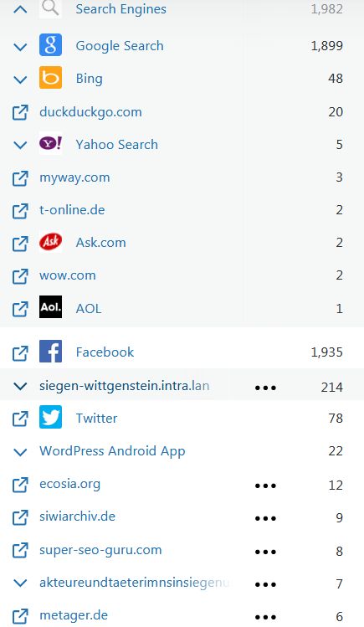Open duckduckgo.com external link icon
Viewport: 364px width, 627px height.
point(20,112)
